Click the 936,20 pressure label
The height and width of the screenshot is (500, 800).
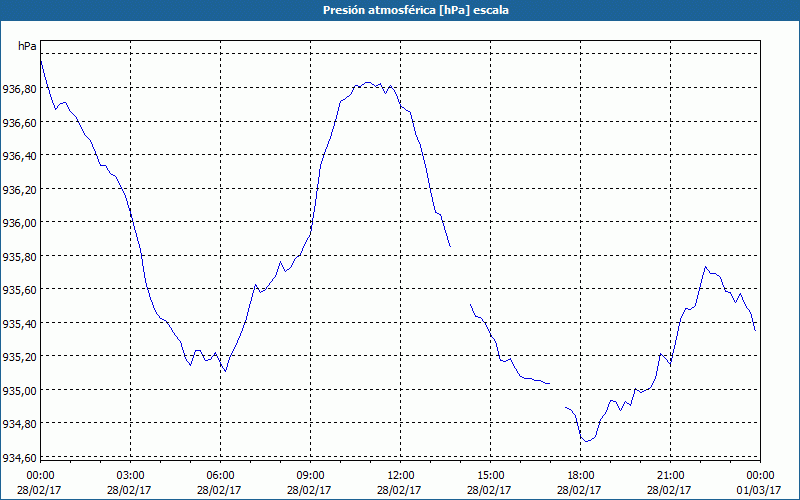point(20,189)
